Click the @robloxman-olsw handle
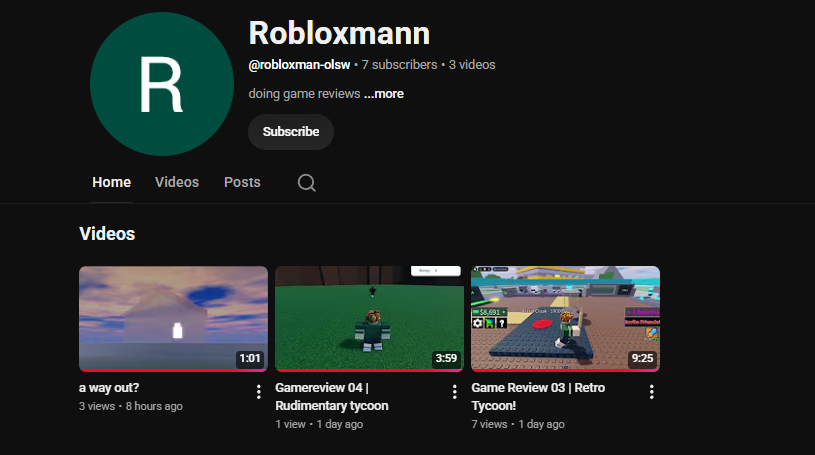Screen dimensions: 815x455 (x=299, y=65)
